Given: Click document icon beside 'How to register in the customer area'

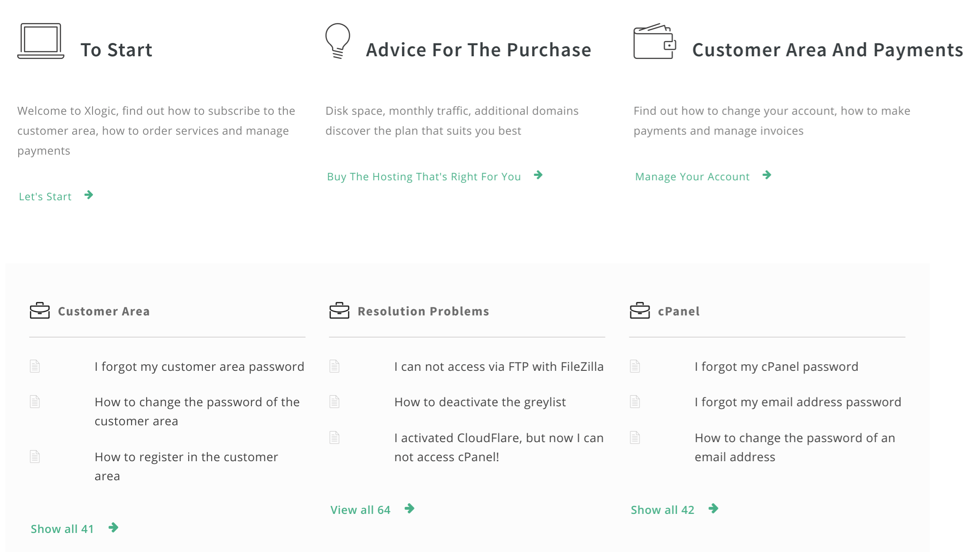Looking at the screenshot, I should 35,457.
